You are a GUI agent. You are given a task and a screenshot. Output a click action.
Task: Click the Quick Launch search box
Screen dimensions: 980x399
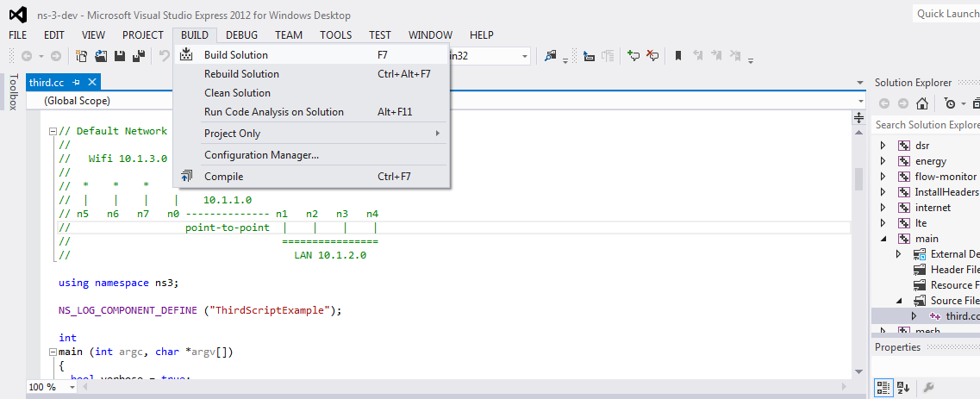point(946,14)
